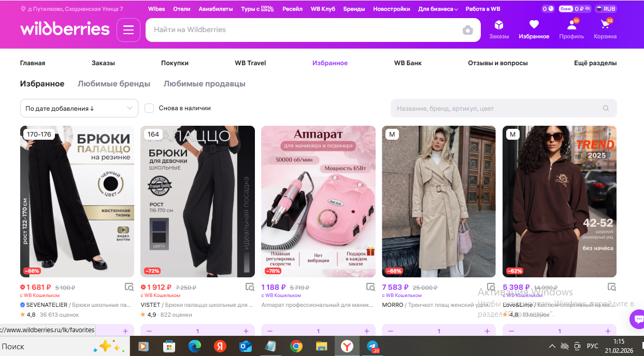
Task: Open the hamburger catalog menu button
Action: 128,30
